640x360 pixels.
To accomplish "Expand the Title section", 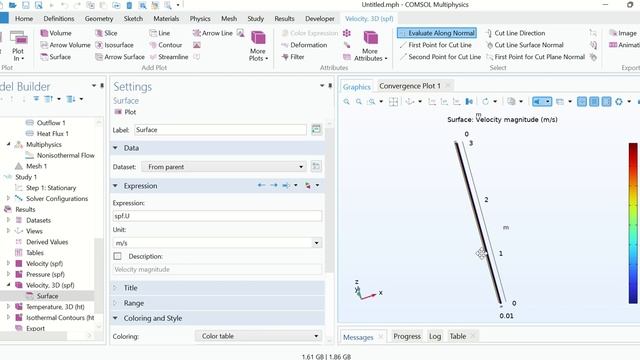I will click(x=116, y=288).
